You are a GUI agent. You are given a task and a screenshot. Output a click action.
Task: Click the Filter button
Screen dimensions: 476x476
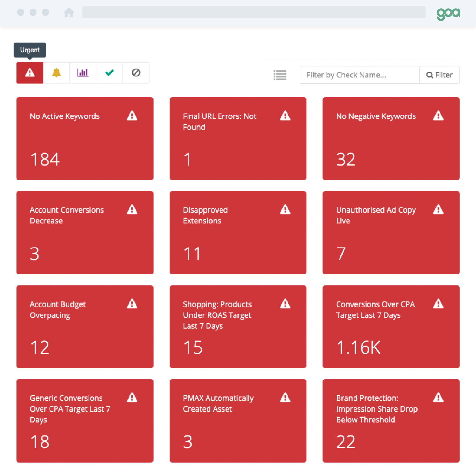pos(440,75)
